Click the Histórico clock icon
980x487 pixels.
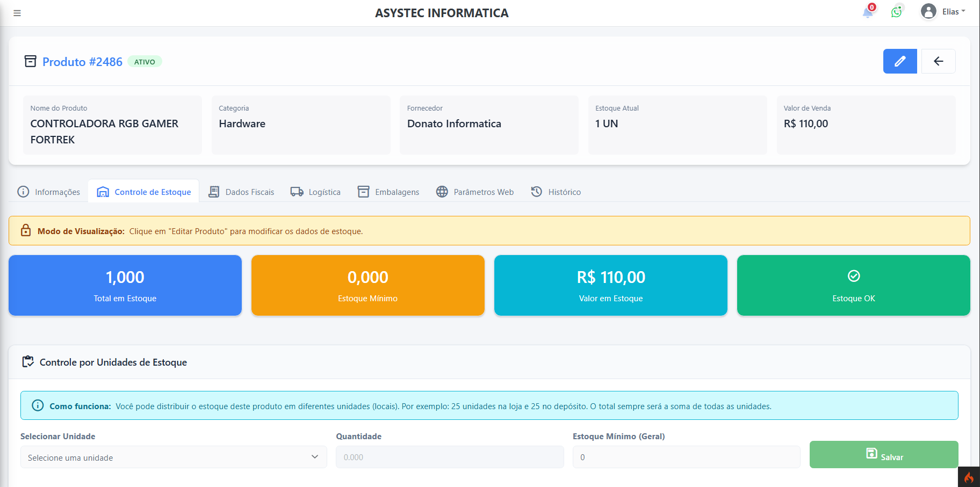[536, 191]
